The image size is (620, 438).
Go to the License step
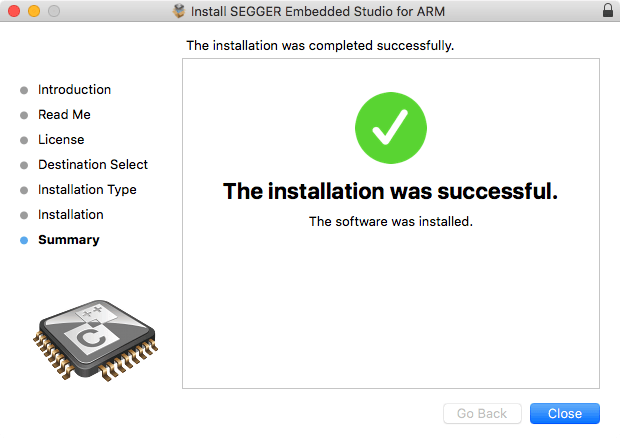tap(61, 140)
